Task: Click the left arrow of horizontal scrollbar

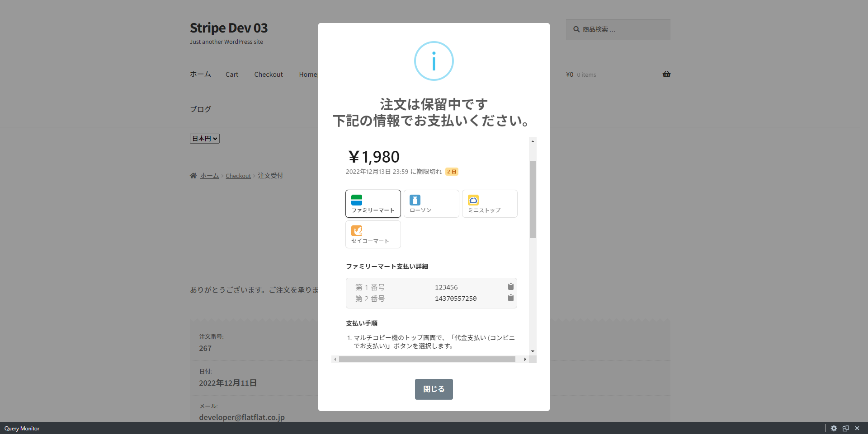Action: [335, 359]
